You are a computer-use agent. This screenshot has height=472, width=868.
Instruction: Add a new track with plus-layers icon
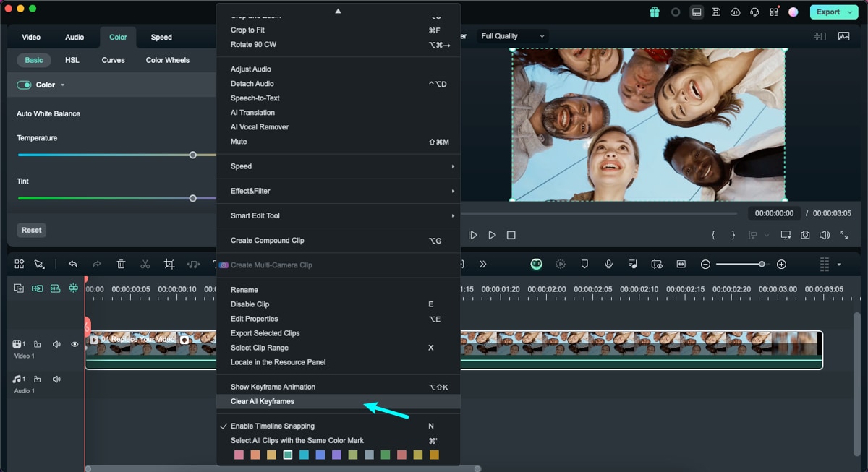point(20,288)
